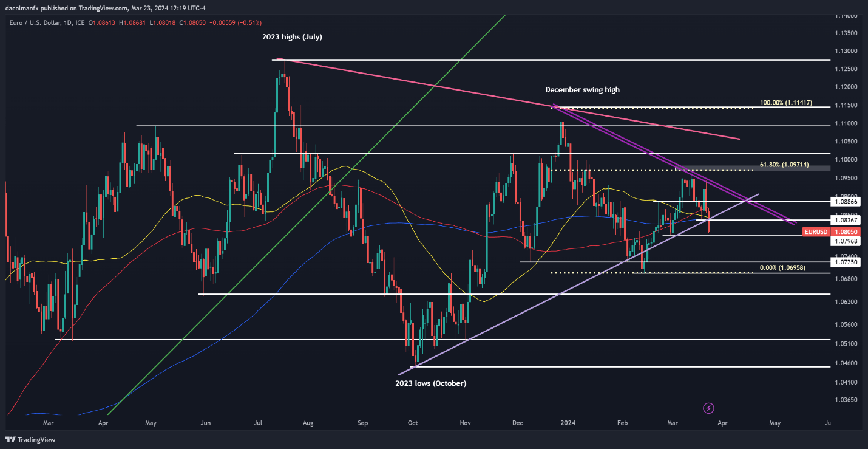Viewport: 868px width, 449px height.
Task: Select the 1.08050 current price label
Action: tap(844, 231)
